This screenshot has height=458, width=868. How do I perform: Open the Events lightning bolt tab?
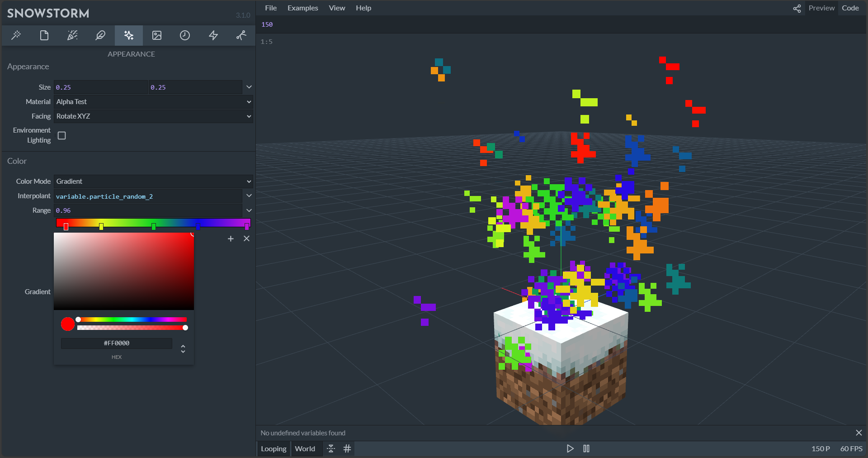(x=213, y=35)
